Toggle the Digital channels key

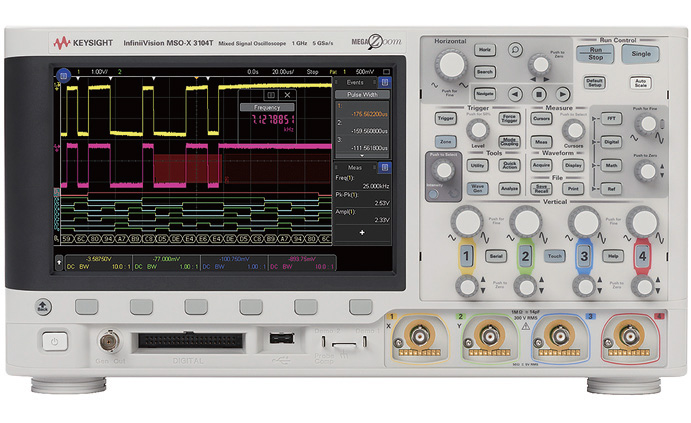point(612,142)
